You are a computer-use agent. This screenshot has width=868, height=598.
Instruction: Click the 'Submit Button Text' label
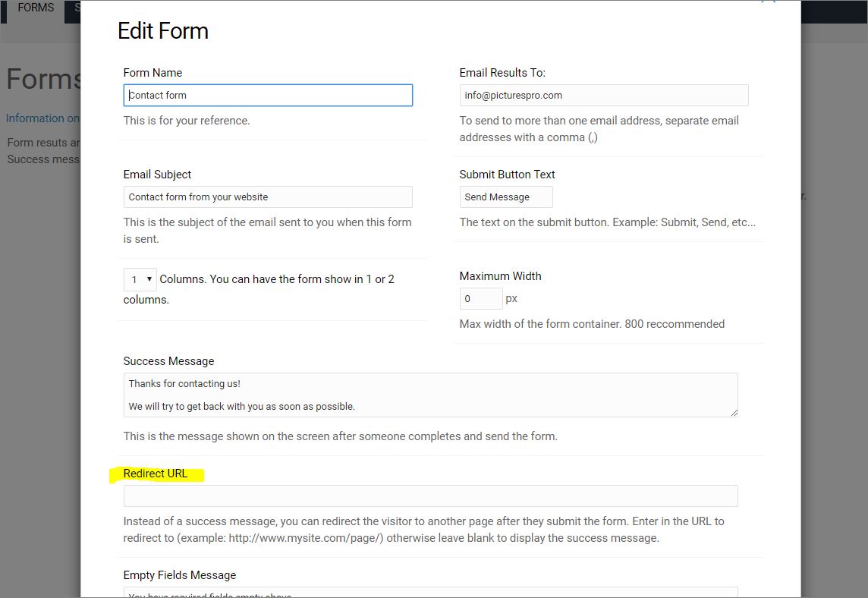pos(507,175)
